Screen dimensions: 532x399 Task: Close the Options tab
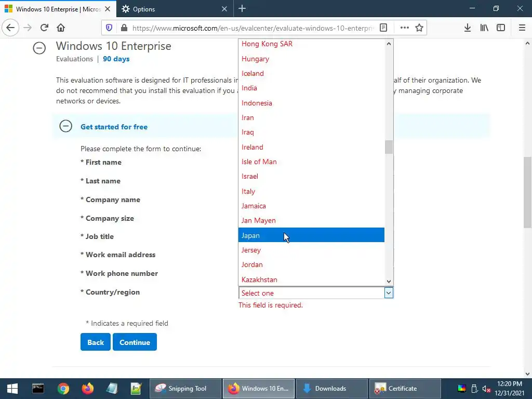(224, 9)
